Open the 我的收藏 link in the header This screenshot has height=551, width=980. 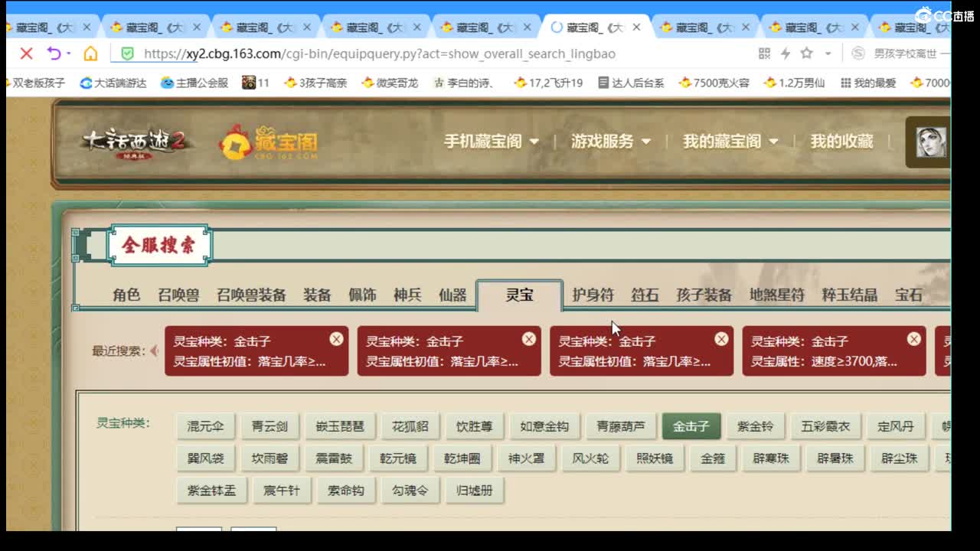(841, 142)
